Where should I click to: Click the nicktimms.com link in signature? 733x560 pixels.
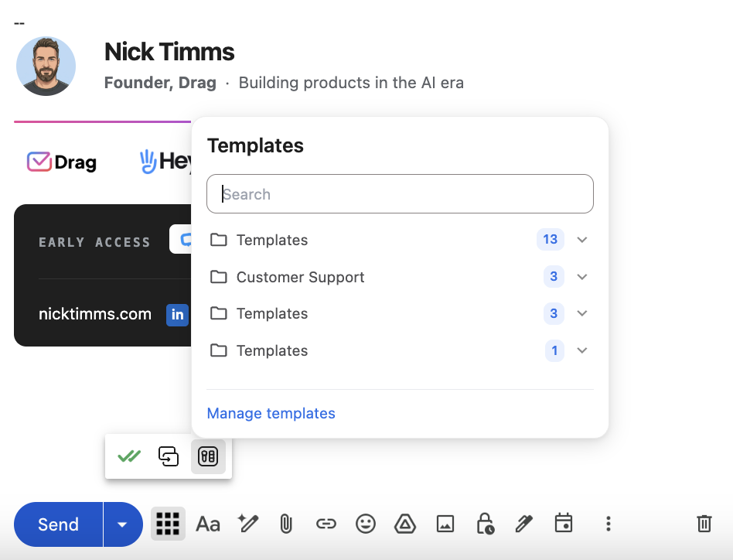click(x=95, y=314)
